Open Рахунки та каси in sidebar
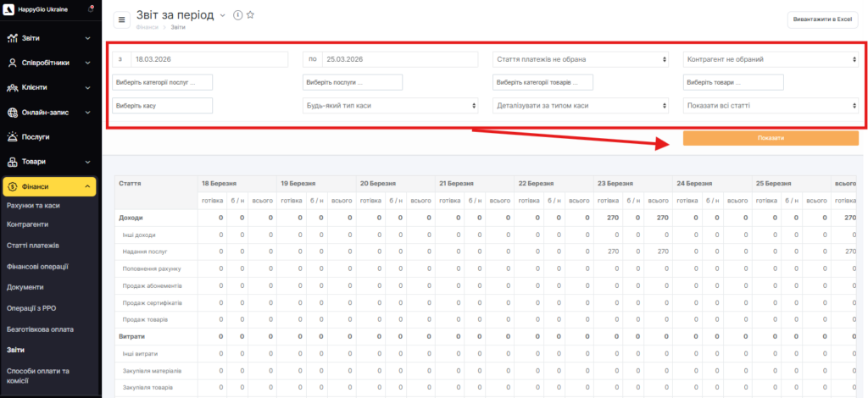Image resolution: width=868 pixels, height=398 pixels. pos(33,205)
